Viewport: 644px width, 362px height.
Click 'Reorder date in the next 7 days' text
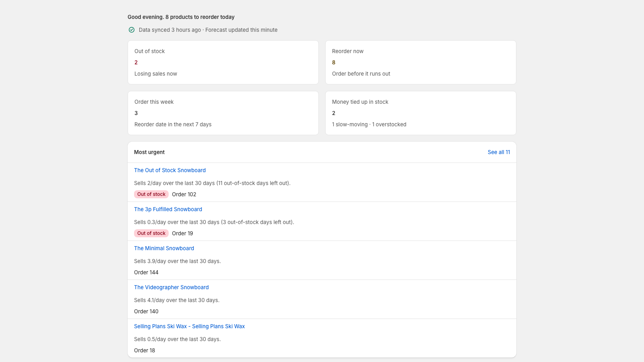173,124
